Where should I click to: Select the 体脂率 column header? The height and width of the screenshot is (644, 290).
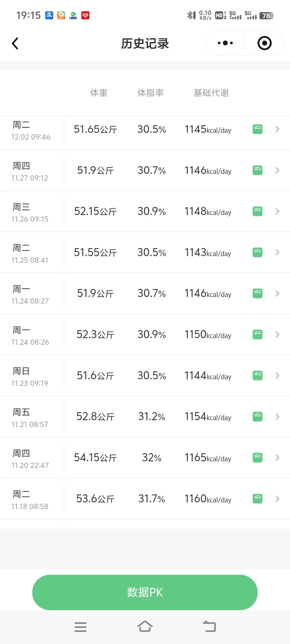coord(151,93)
